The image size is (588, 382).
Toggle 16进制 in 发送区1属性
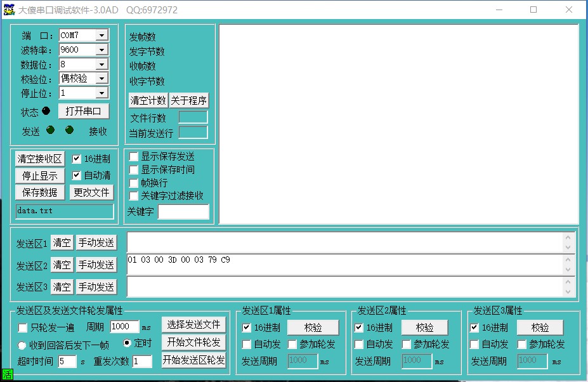(246, 327)
